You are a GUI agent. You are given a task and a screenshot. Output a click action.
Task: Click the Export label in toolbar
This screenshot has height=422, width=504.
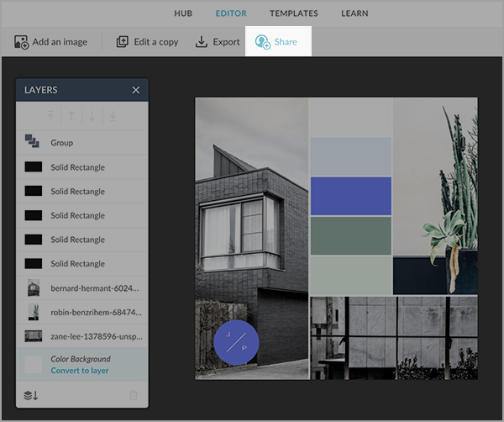226,42
